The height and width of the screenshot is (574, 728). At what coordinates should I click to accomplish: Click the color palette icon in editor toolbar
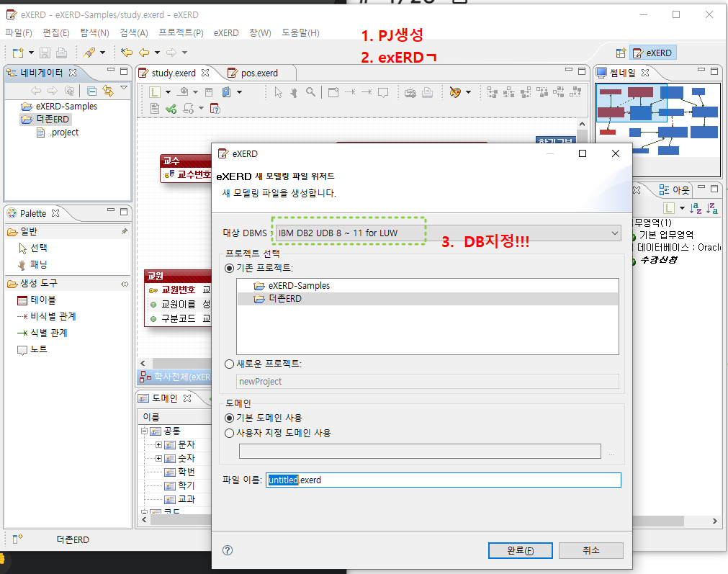455,92
